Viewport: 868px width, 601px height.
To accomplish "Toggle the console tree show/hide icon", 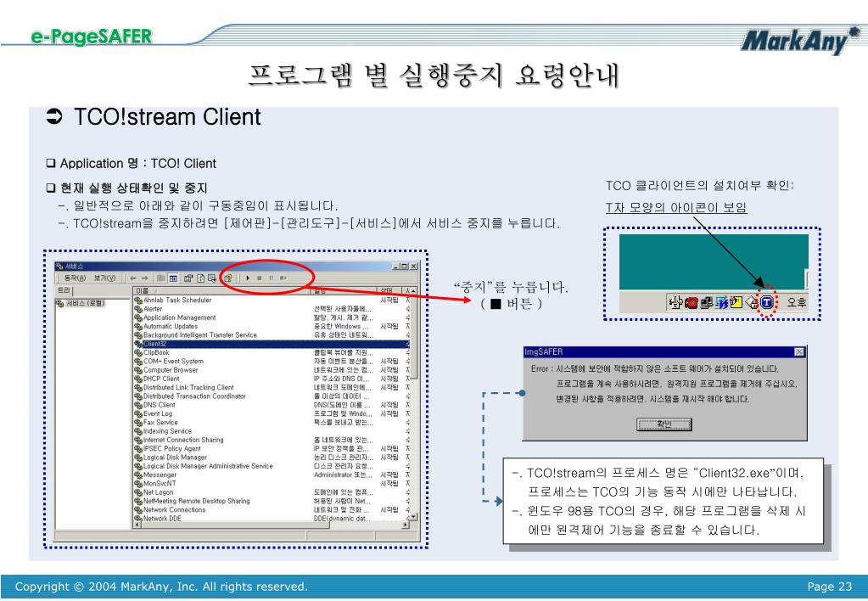I will click(x=173, y=278).
